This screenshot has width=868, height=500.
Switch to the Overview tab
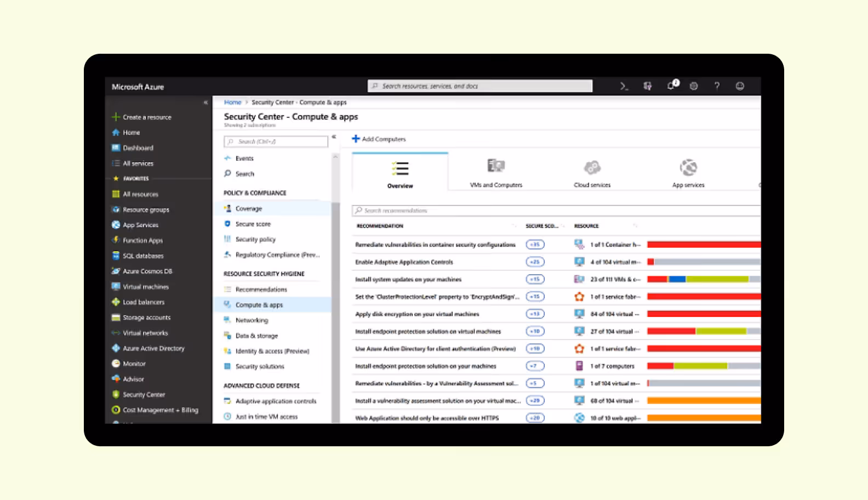(400, 172)
